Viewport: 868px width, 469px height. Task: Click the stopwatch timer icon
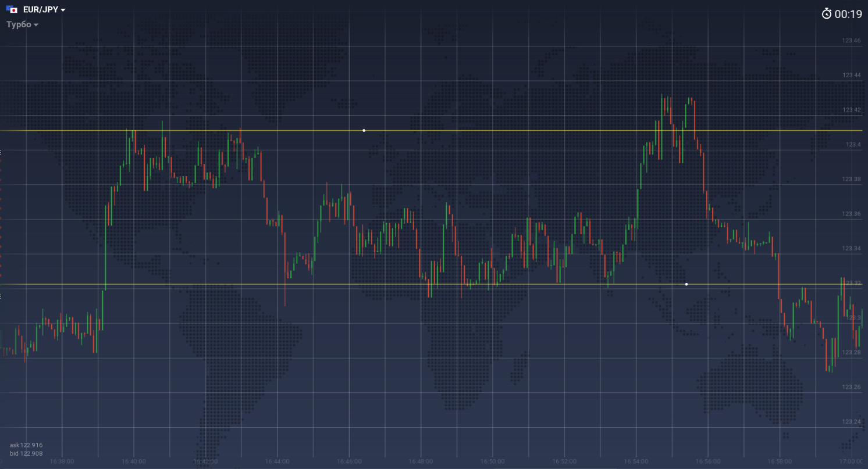coord(827,14)
